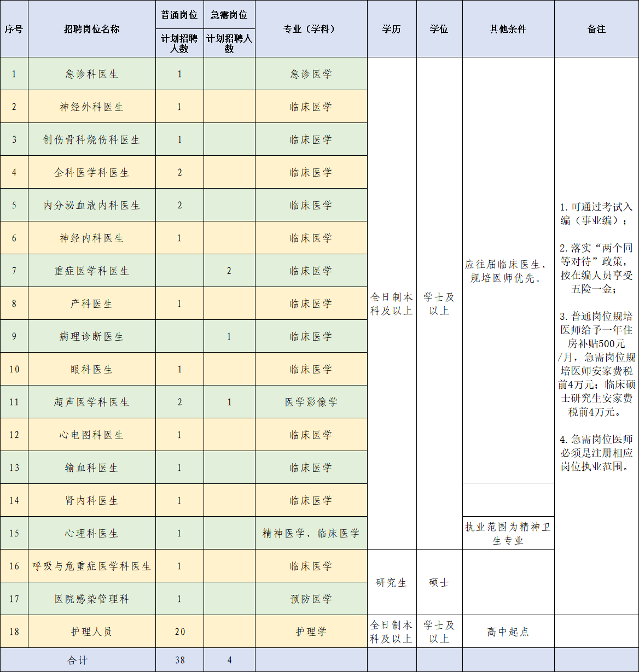Click the 急诊医学 major cell
639x672 pixels.
tap(311, 74)
